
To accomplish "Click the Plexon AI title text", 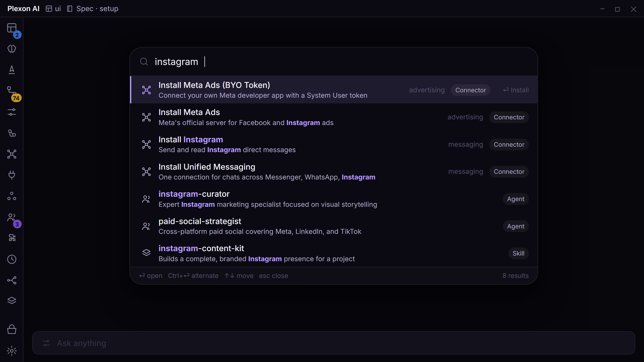I will pos(23,9).
